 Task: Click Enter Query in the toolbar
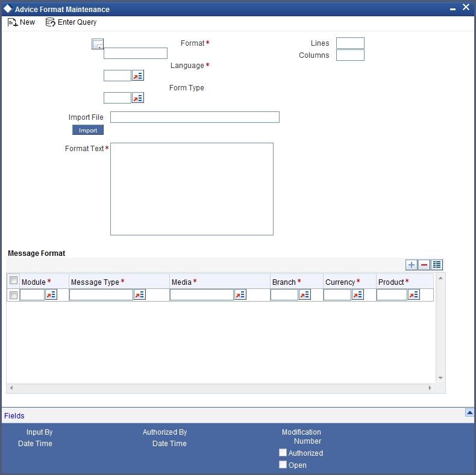tap(71, 22)
